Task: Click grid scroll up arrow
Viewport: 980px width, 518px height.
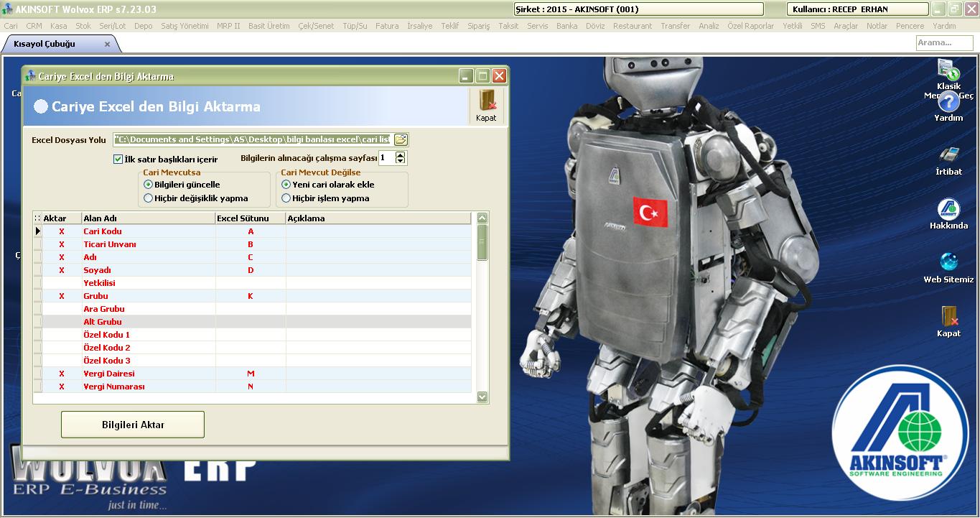Action: (x=482, y=218)
